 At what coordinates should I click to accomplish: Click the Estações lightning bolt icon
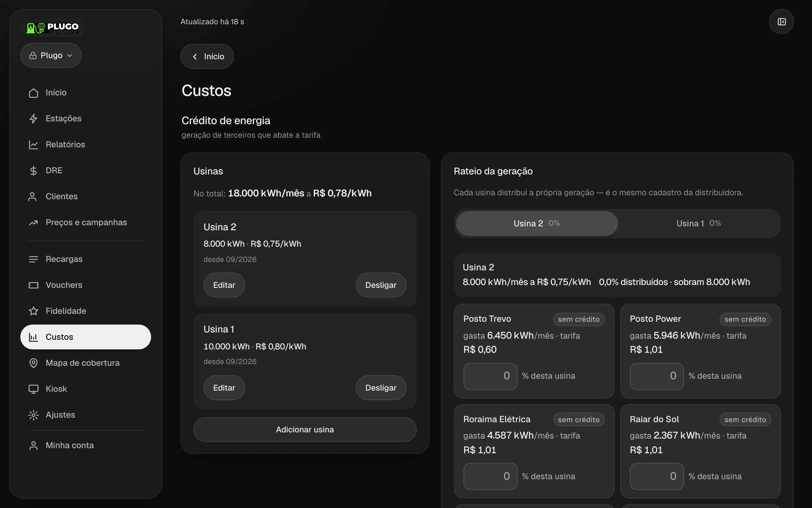click(x=33, y=119)
